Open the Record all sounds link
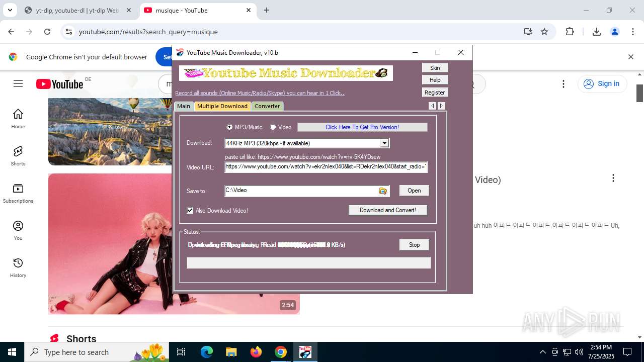The width and height of the screenshot is (644, 362). pos(260,93)
